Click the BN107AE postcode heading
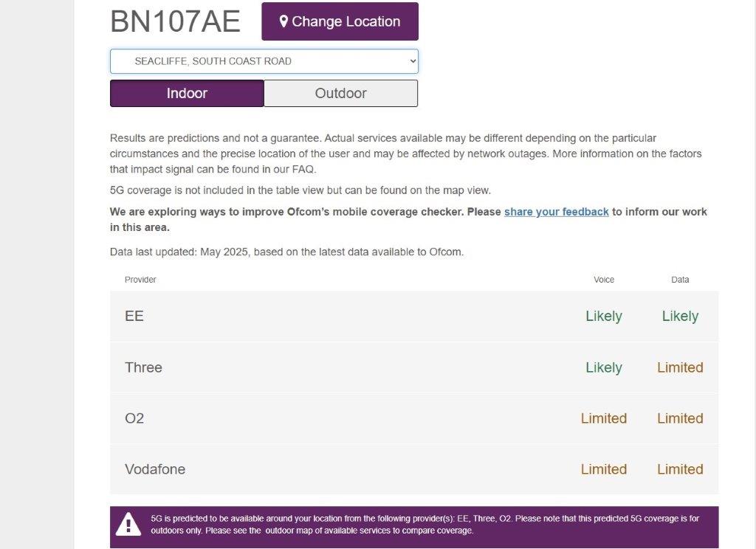The height and width of the screenshot is (549, 756). [175, 21]
